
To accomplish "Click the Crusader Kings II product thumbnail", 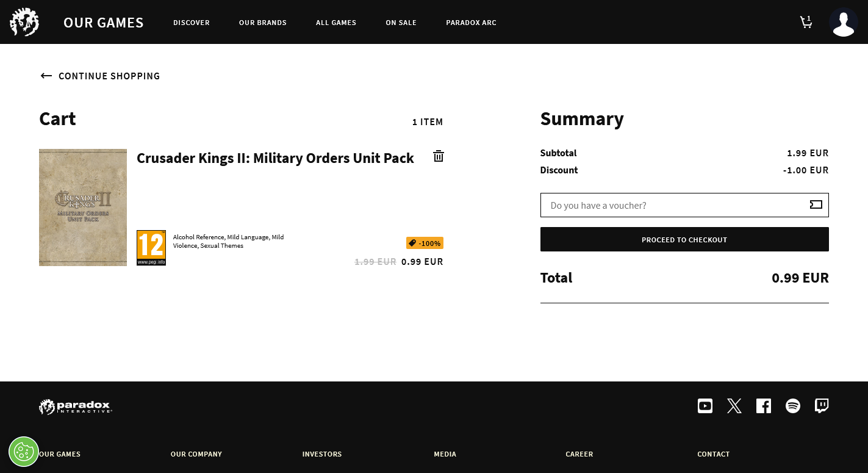I will [x=83, y=208].
